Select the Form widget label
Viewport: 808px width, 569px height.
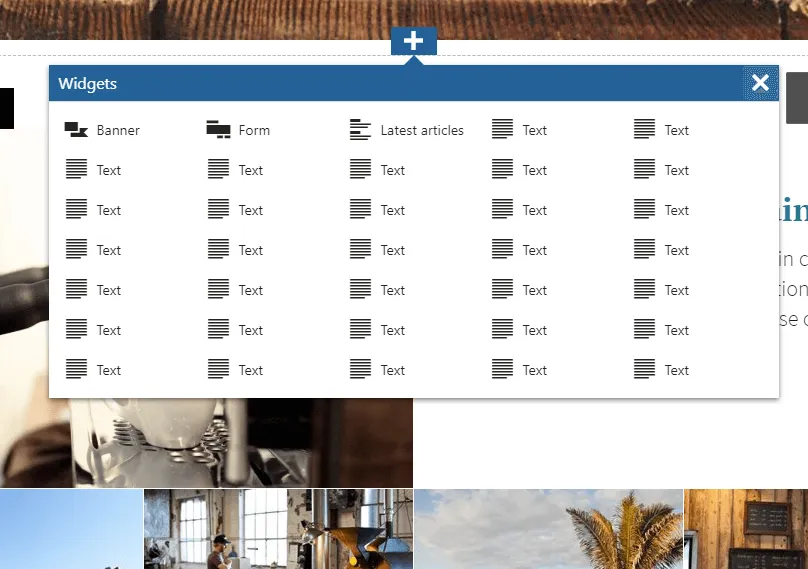pyautogui.click(x=254, y=130)
